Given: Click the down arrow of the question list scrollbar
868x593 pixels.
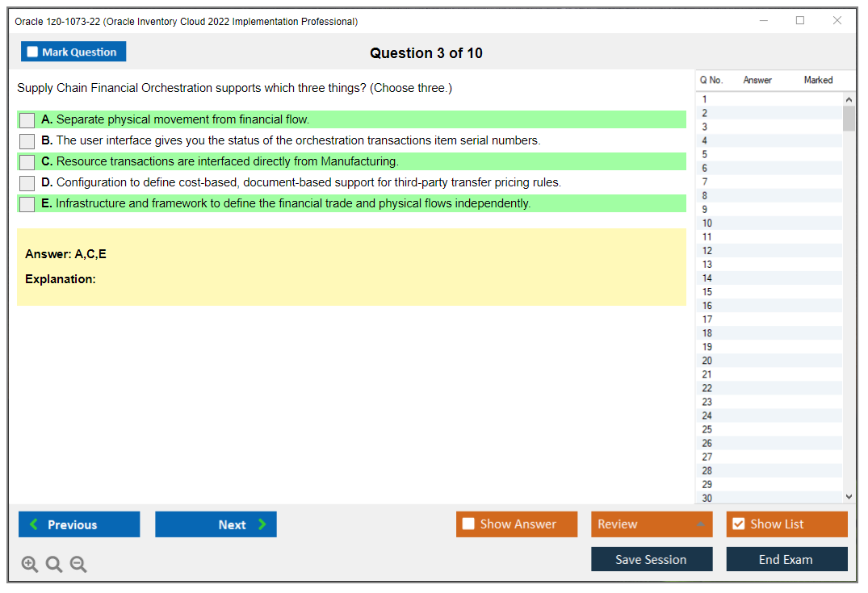Looking at the screenshot, I should click(849, 496).
